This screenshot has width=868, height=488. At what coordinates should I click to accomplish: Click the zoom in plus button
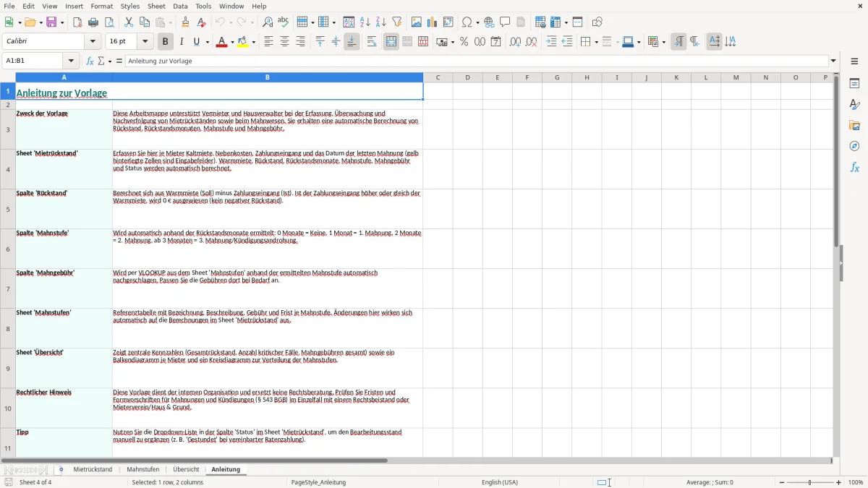coord(839,482)
